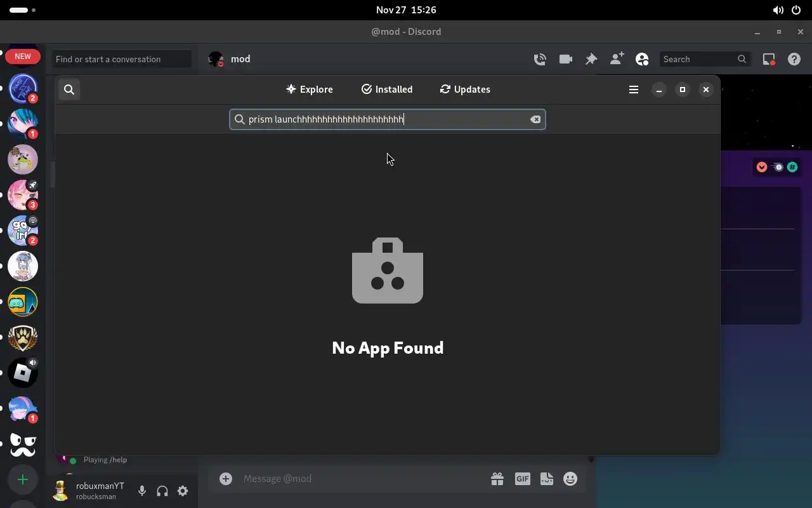This screenshot has height=508, width=812.
Task: Open the 'go' server with 2 mentions
Action: coord(23,231)
